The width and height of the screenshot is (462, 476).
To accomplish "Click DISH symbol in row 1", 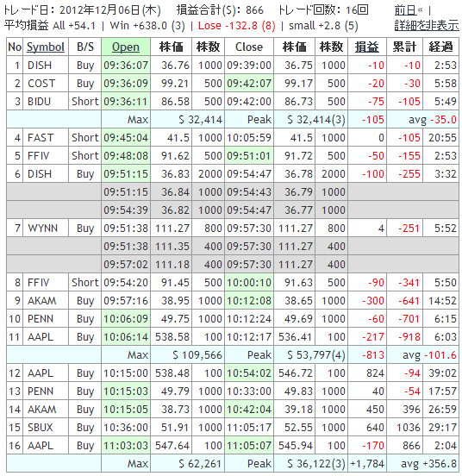I will coord(40,66).
